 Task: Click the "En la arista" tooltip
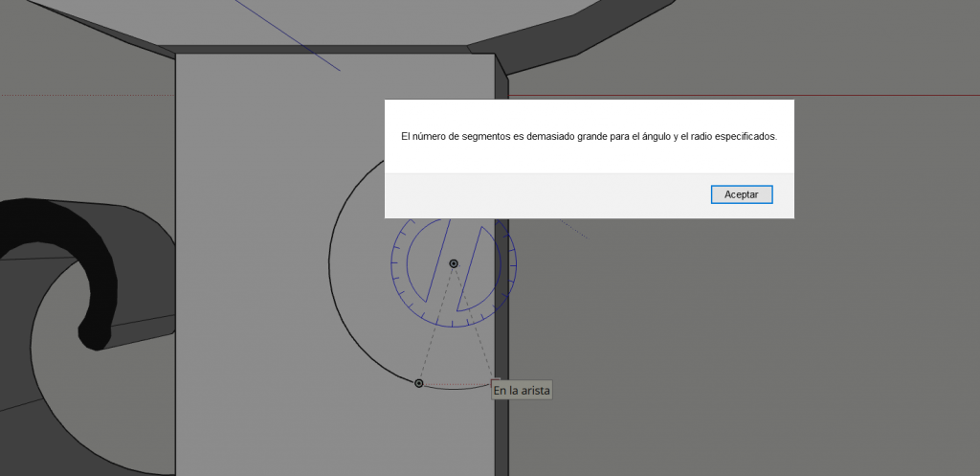point(522,391)
